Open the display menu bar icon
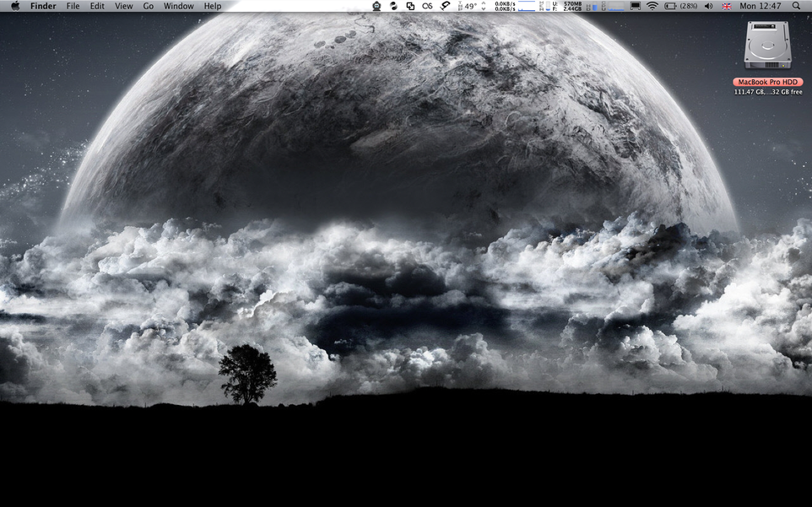This screenshot has height=507, width=812. [636, 6]
